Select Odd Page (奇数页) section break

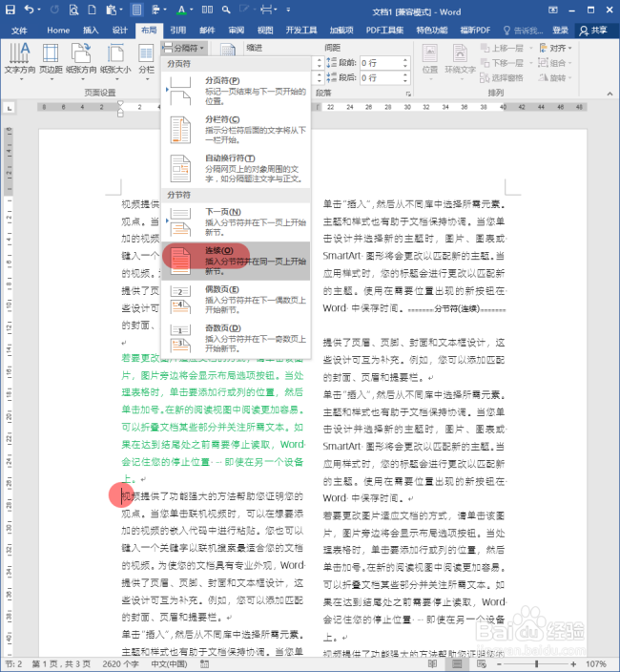[236, 338]
